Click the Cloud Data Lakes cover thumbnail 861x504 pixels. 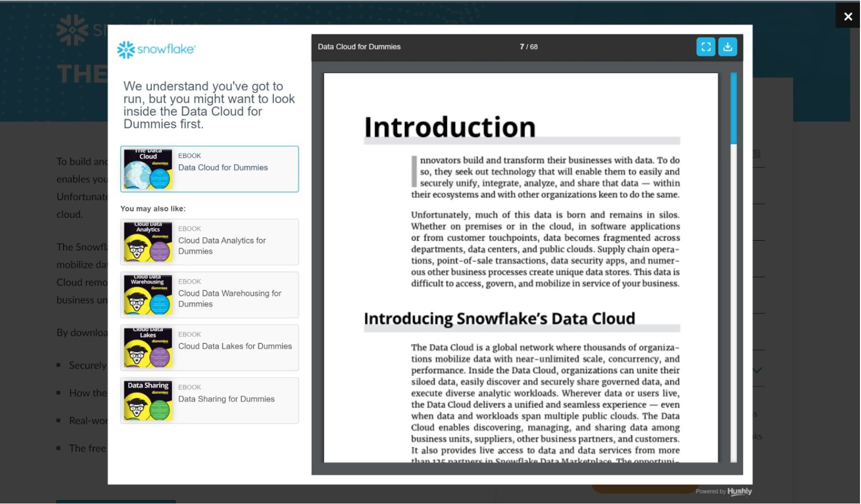tap(148, 348)
